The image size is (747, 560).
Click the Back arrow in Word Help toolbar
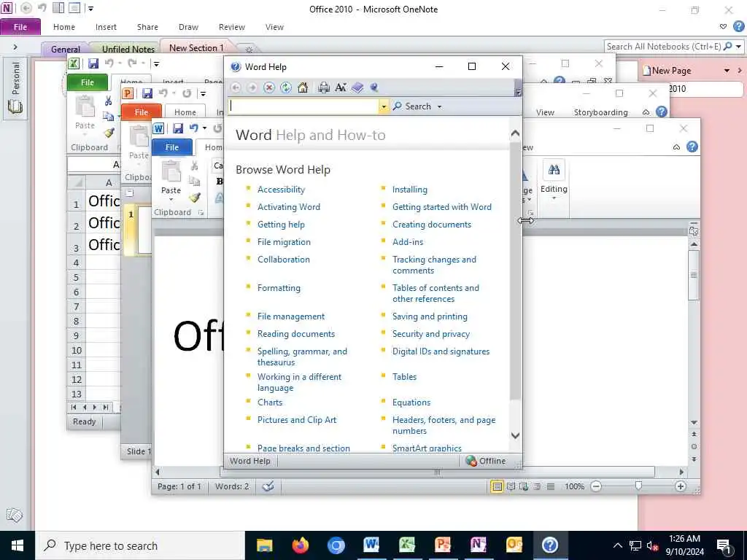tap(236, 87)
